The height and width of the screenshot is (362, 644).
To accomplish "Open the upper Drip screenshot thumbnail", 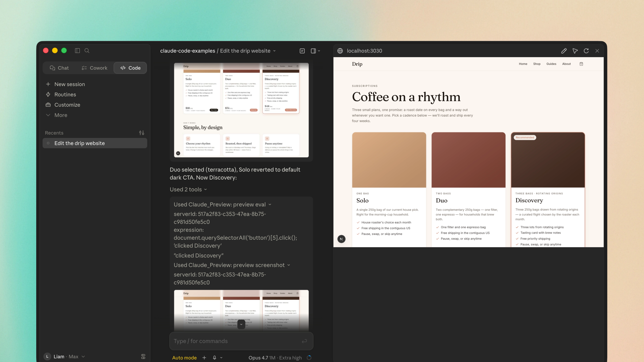I will coord(241,110).
